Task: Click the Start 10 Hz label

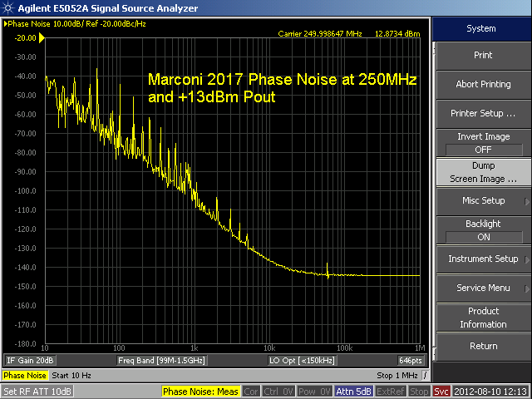Action: tap(71, 376)
